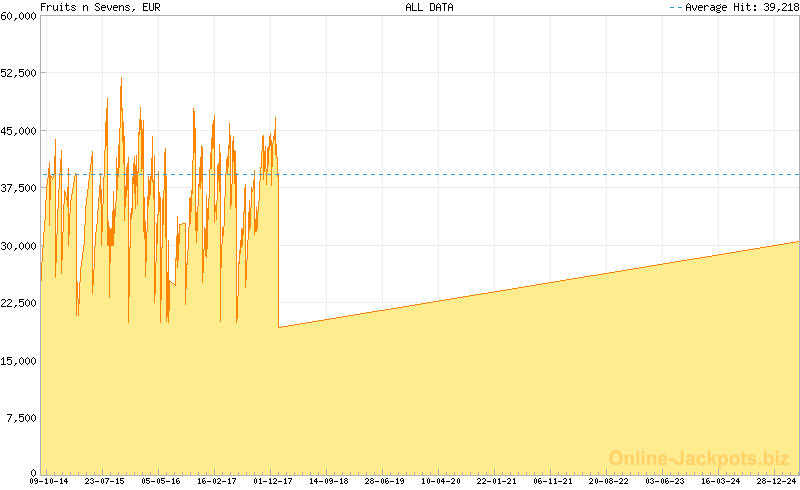
Task: Select the 23-07-15 date marker
Action: point(104,481)
